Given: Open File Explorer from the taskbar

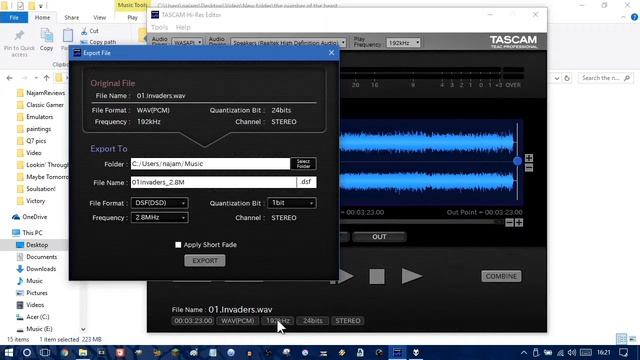Looking at the screenshot, I should click(83, 352).
